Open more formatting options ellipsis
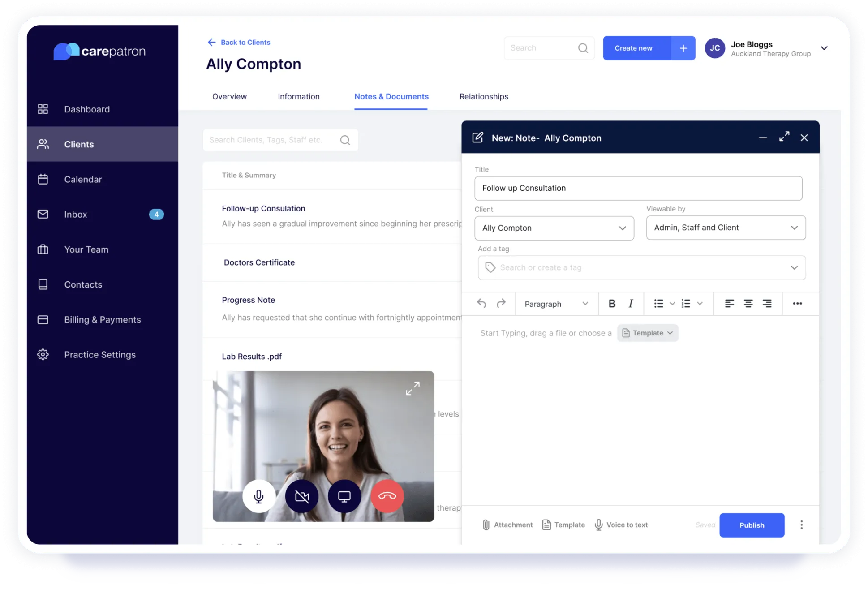The image size is (868, 602). click(797, 304)
